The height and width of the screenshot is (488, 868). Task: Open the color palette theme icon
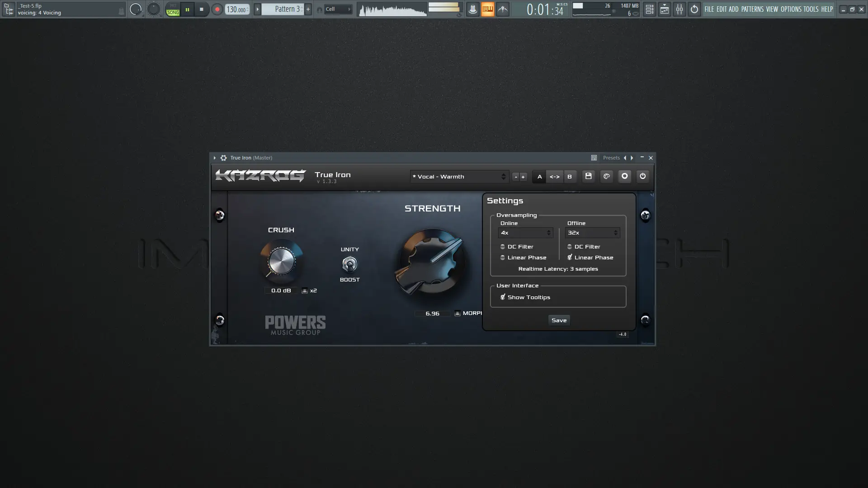point(607,176)
